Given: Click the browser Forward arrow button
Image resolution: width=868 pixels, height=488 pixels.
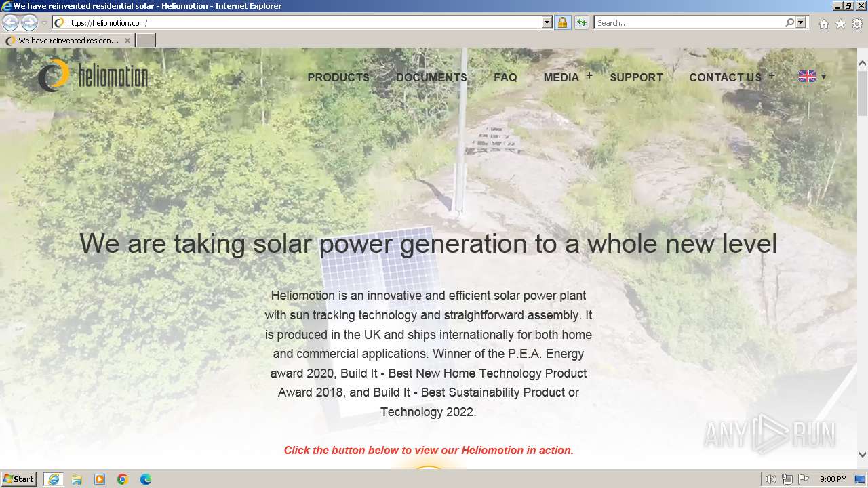Looking at the screenshot, I should click(x=29, y=22).
